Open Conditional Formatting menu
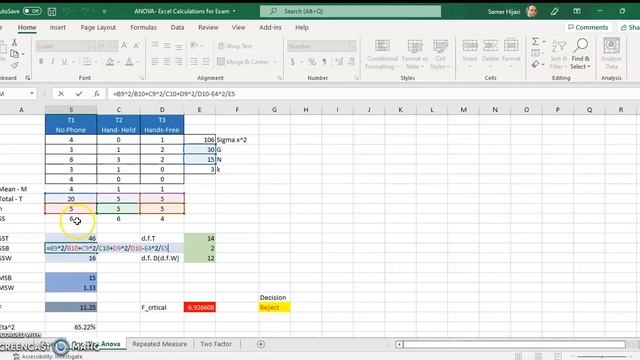640x360 pixels. pos(382,54)
